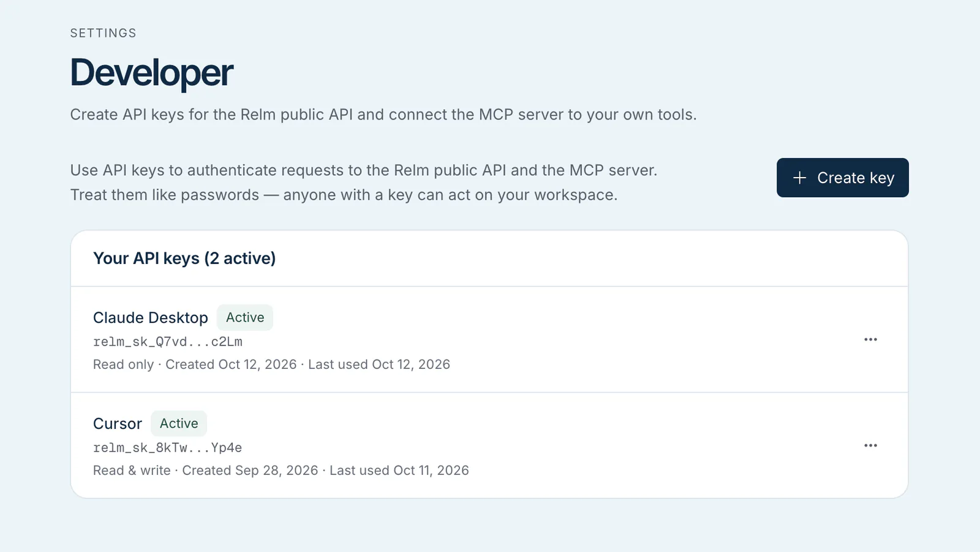Click the Your API keys heading
980x552 pixels.
pyautogui.click(x=184, y=259)
